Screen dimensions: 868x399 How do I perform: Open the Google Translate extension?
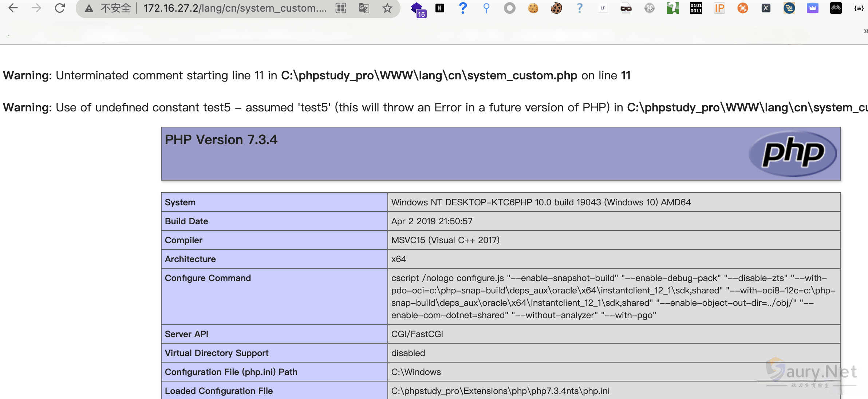click(x=364, y=8)
